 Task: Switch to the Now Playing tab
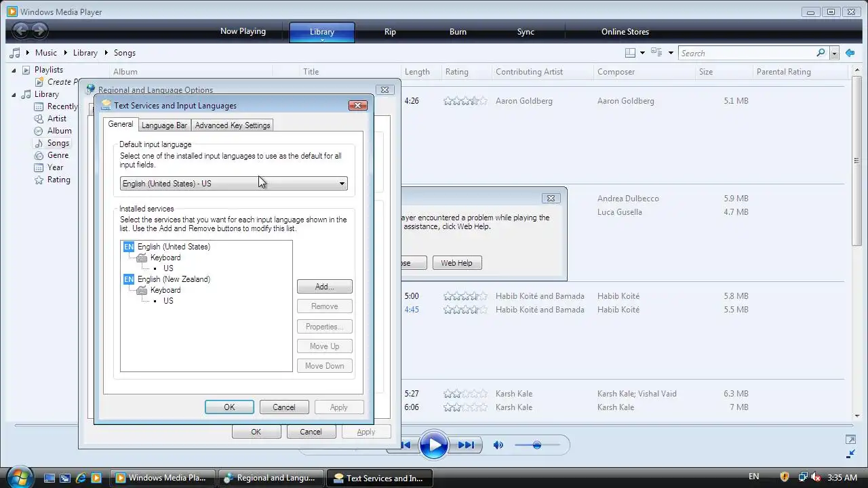click(243, 31)
